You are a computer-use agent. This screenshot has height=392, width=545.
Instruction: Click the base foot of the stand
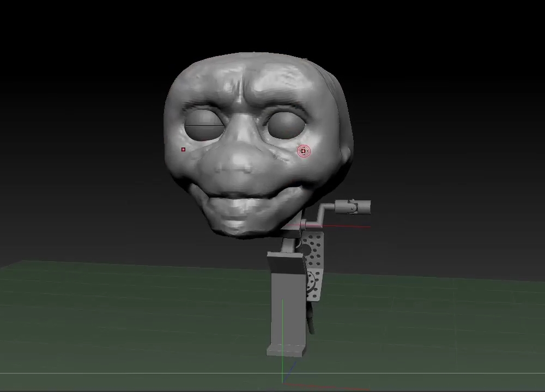(x=285, y=350)
